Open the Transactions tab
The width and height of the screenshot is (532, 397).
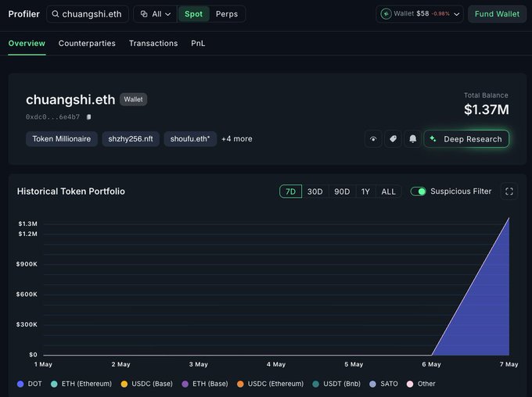[153, 44]
